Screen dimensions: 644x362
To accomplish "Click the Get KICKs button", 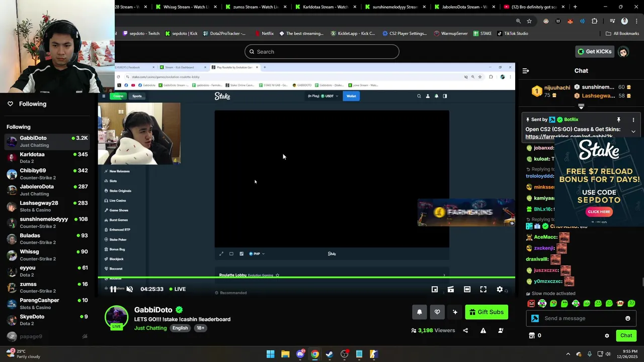I will coord(594,51).
